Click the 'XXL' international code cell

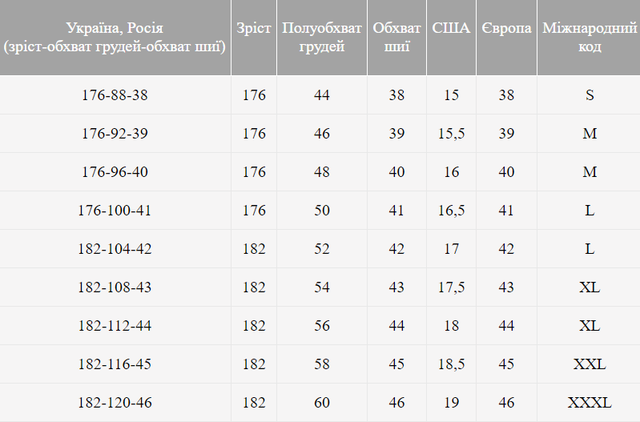589,364
